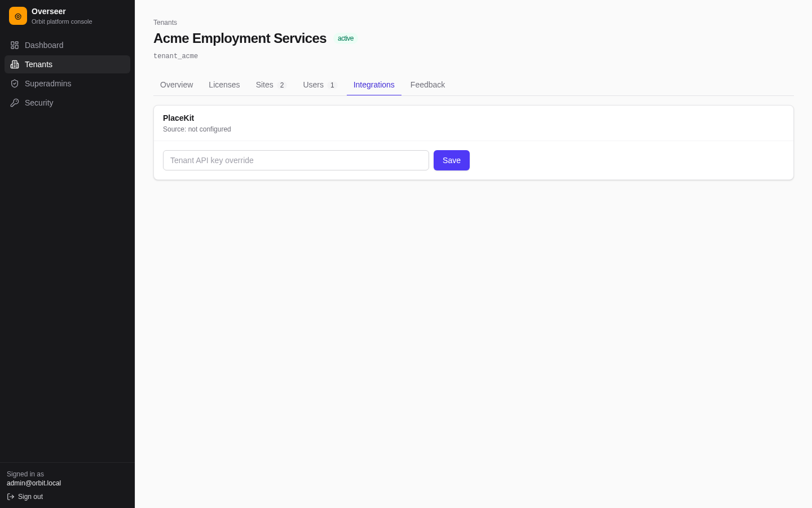Click the Tenants building icon in sidebar
Screen dimensions: 812x508
coord(15,64)
